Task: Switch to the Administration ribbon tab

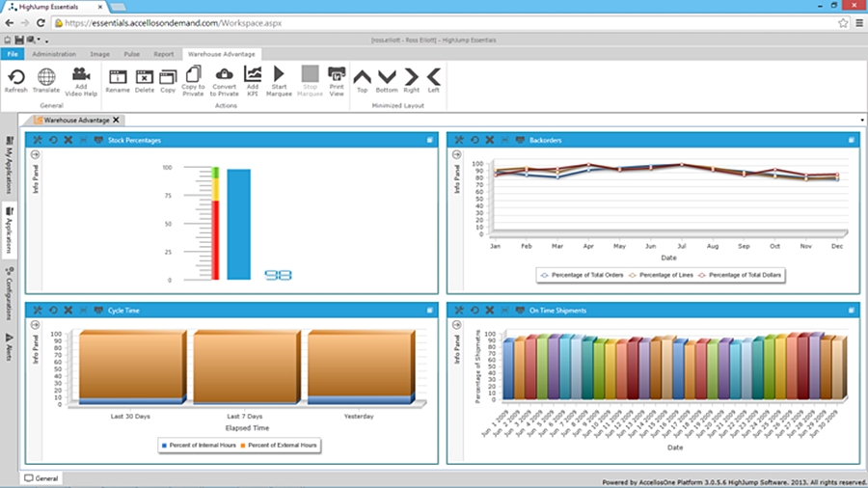Action: [x=54, y=54]
